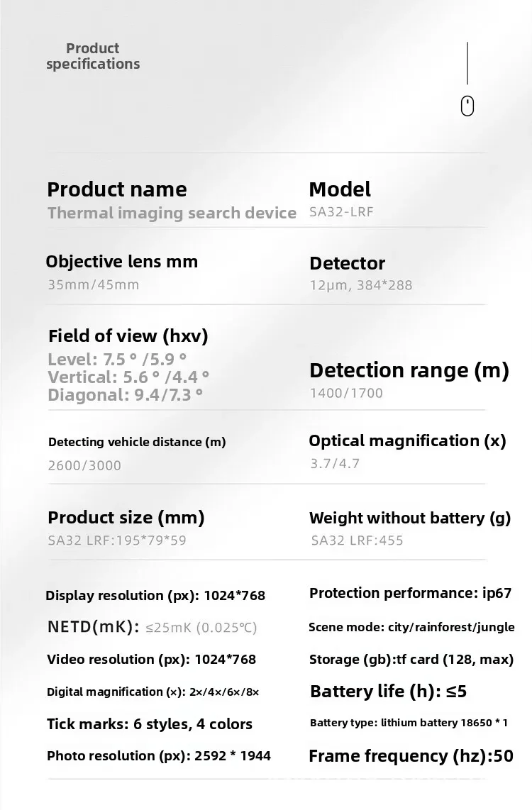Click the "Detector" heading
Viewport: 532px width, 810px height.
(x=348, y=263)
